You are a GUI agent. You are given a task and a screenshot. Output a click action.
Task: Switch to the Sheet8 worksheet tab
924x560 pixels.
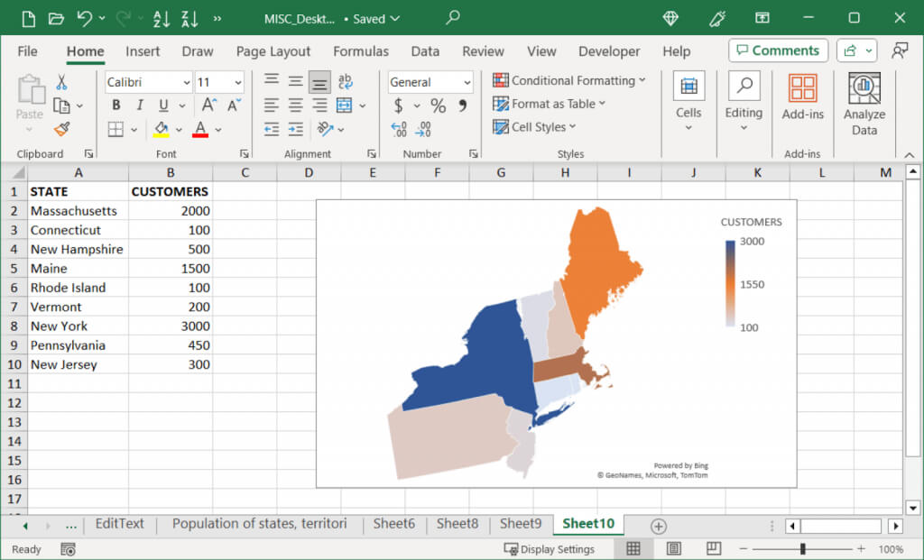click(457, 524)
